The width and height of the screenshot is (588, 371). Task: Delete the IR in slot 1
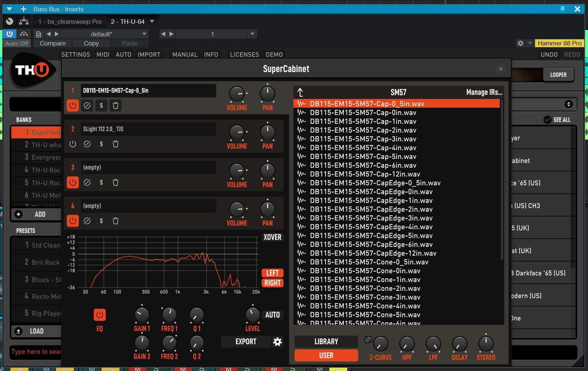116,106
